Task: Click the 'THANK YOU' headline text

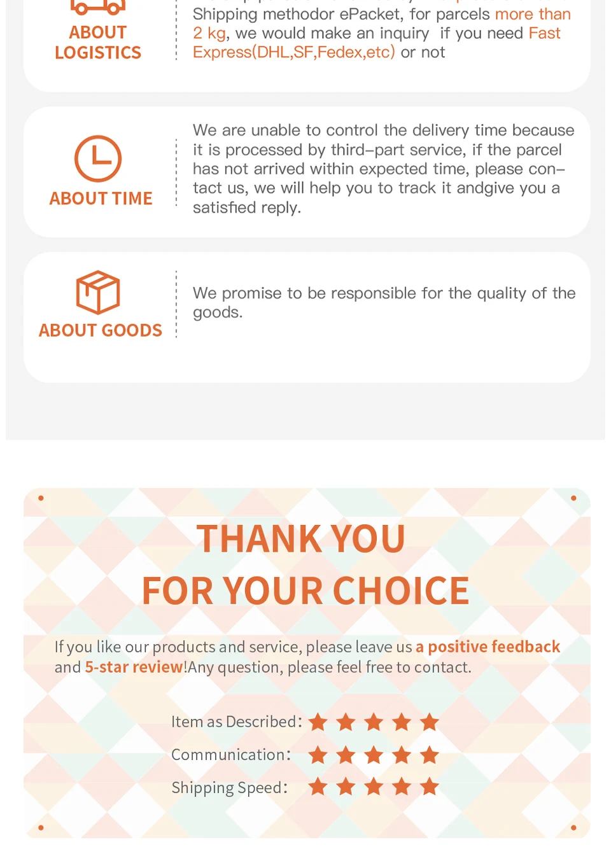Action: pos(301,539)
